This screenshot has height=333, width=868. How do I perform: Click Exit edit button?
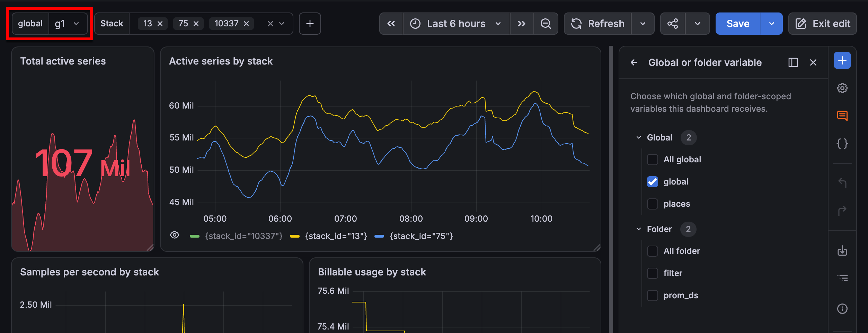(x=822, y=24)
